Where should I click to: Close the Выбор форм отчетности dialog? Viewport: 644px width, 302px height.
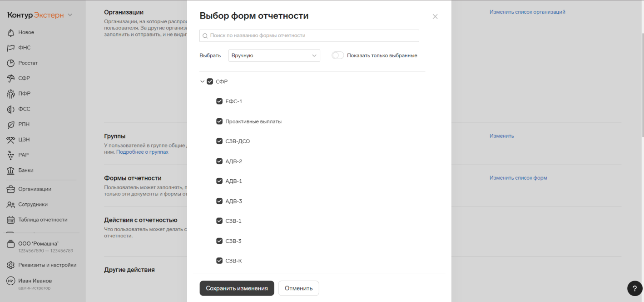click(x=435, y=16)
